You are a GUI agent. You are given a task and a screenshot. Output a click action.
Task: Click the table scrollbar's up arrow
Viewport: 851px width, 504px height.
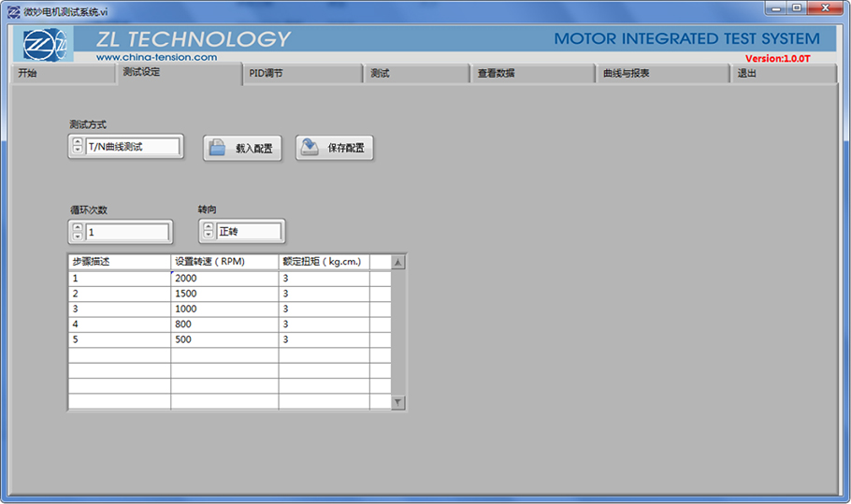[398, 263]
